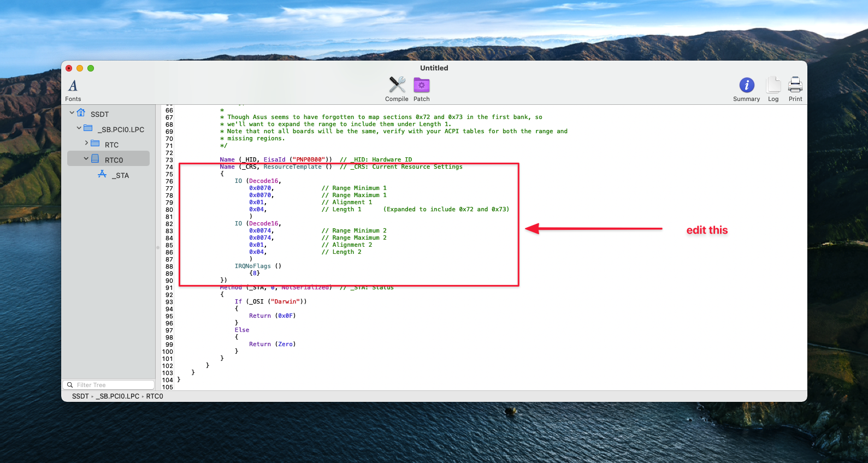Select the _SB.PCI0.LPC label in the tree

tap(122, 129)
